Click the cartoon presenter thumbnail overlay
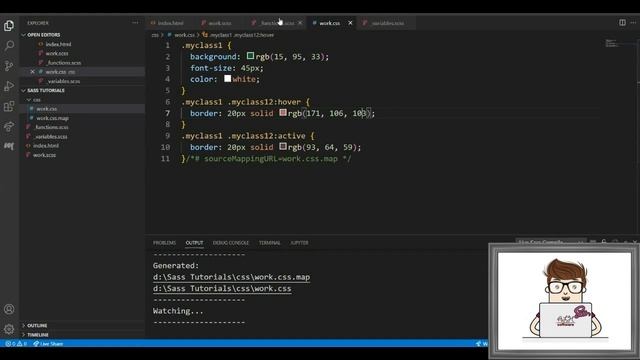 point(564,301)
